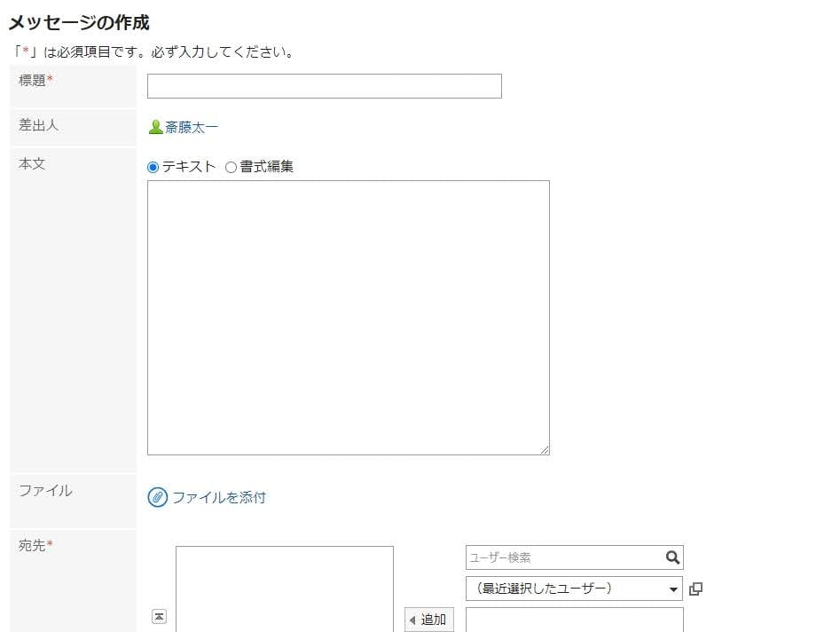Select the 書式編集 radio button

[231, 167]
